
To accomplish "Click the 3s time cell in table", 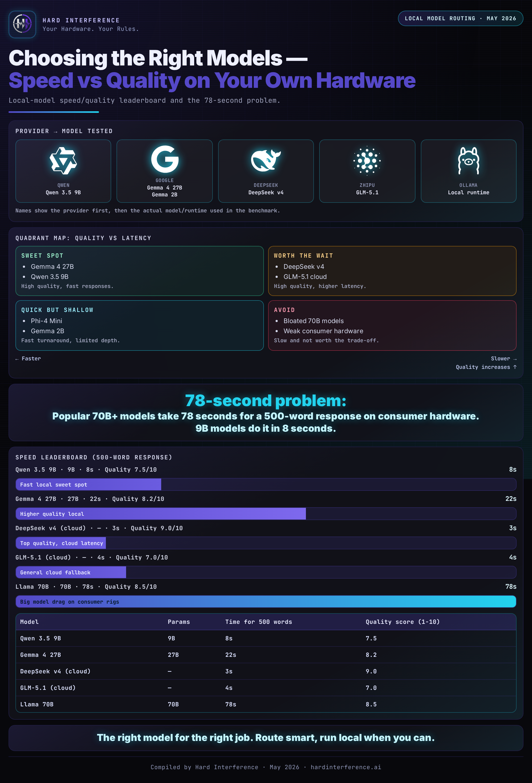I will pos(229,671).
